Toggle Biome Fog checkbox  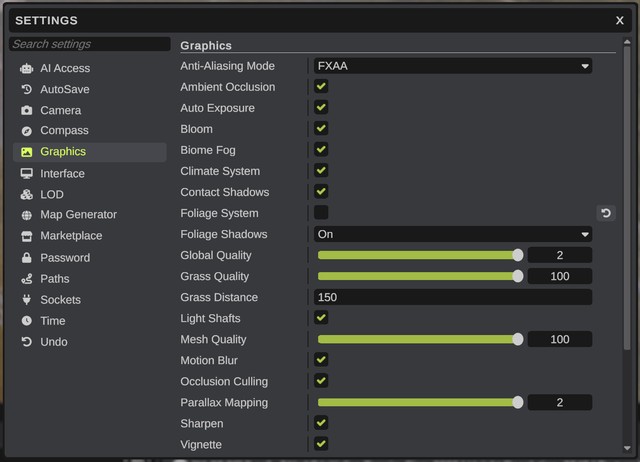(321, 149)
